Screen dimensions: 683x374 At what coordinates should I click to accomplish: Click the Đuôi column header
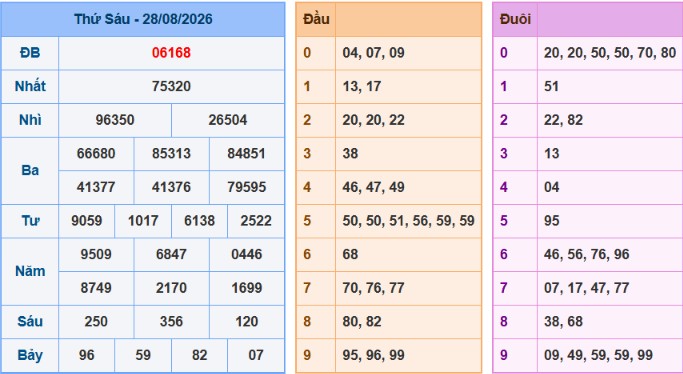click(x=515, y=19)
